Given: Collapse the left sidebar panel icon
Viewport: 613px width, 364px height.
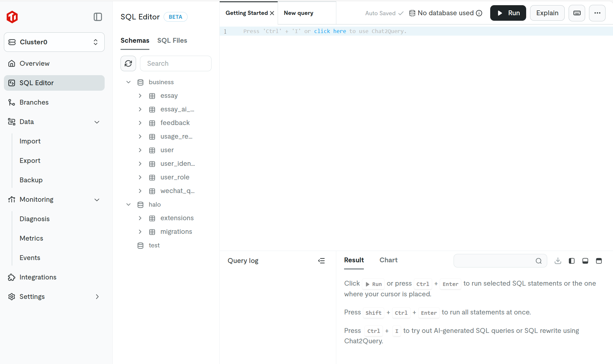Looking at the screenshot, I should pyautogui.click(x=98, y=17).
